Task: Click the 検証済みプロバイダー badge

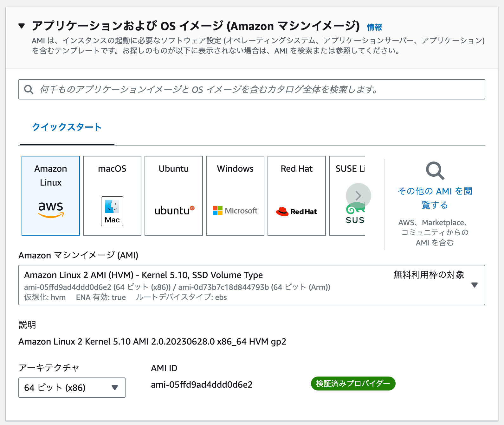Action: [x=353, y=384]
